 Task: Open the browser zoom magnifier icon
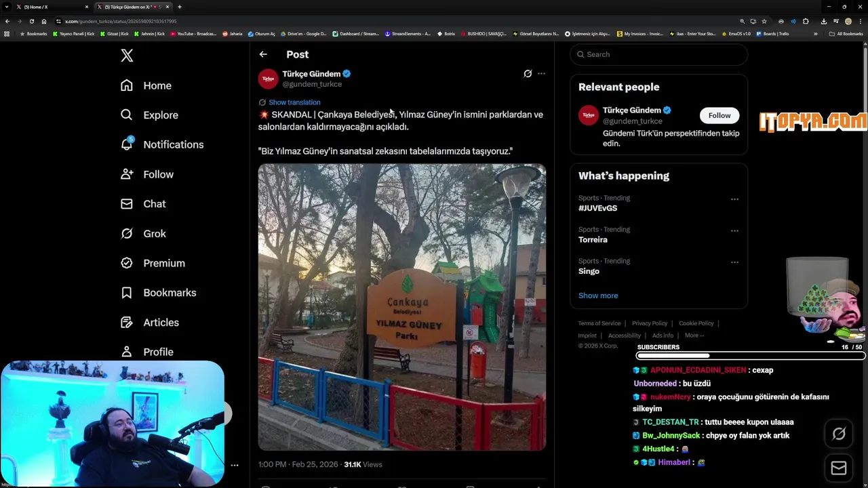pyautogui.click(x=743, y=21)
